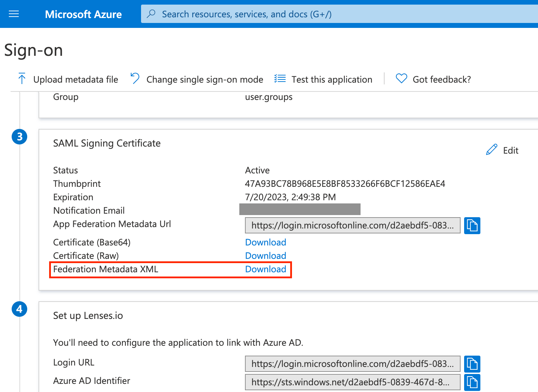The height and width of the screenshot is (392, 538).
Task: Click the configure the application instruction text
Action: point(178,343)
